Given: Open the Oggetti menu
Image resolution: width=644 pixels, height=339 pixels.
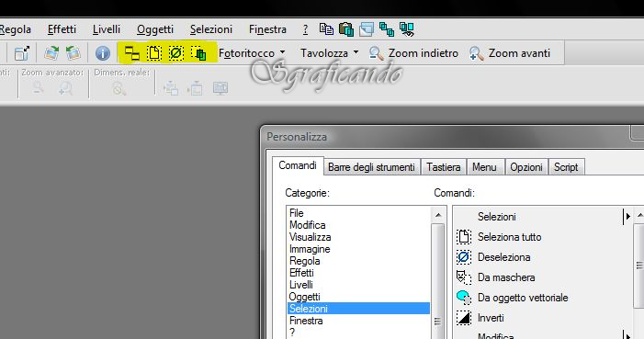Looking at the screenshot, I should click(155, 29).
